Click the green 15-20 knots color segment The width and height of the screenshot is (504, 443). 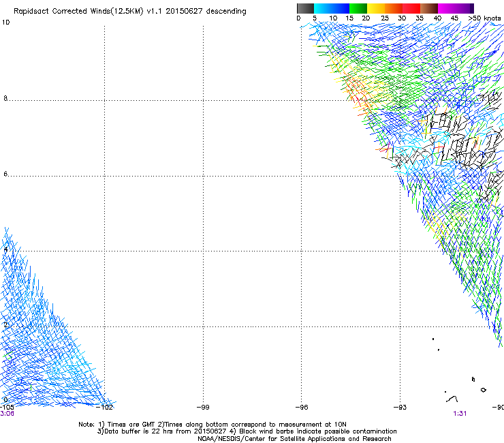click(x=358, y=8)
